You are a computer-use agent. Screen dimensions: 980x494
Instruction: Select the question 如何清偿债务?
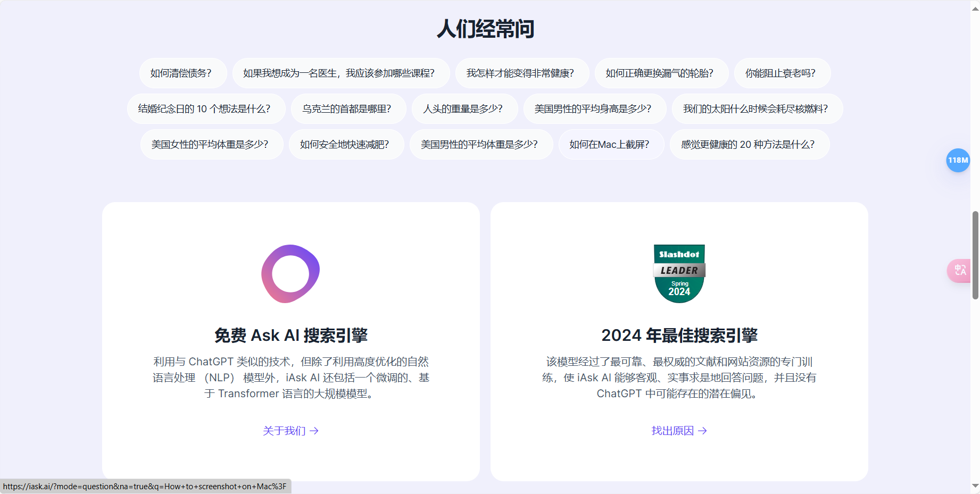click(x=182, y=73)
